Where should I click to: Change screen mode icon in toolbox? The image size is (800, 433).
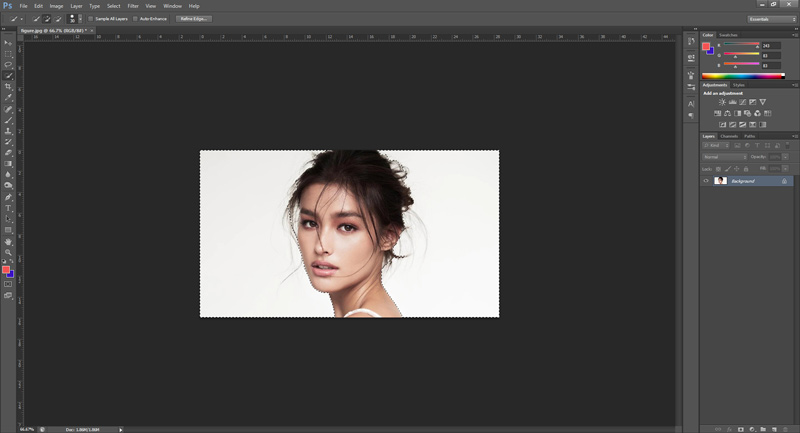tap(8, 295)
